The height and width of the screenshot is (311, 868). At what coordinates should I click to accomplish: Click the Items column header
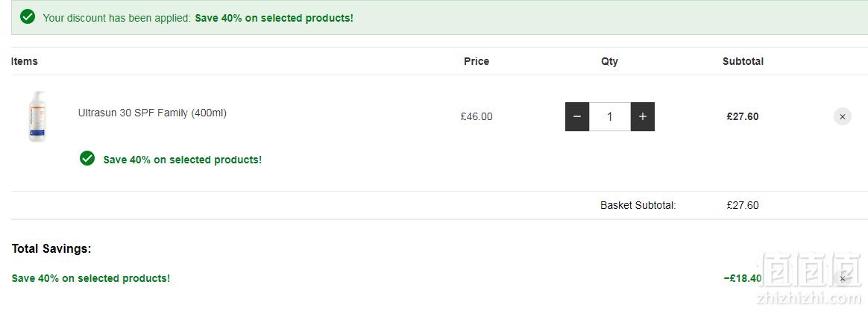(x=25, y=61)
